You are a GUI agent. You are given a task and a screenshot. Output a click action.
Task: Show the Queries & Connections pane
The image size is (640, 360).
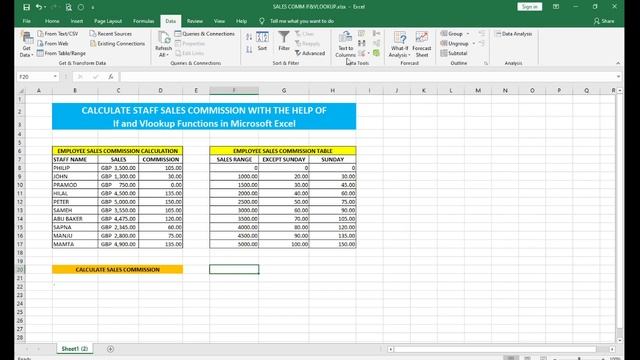point(205,33)
